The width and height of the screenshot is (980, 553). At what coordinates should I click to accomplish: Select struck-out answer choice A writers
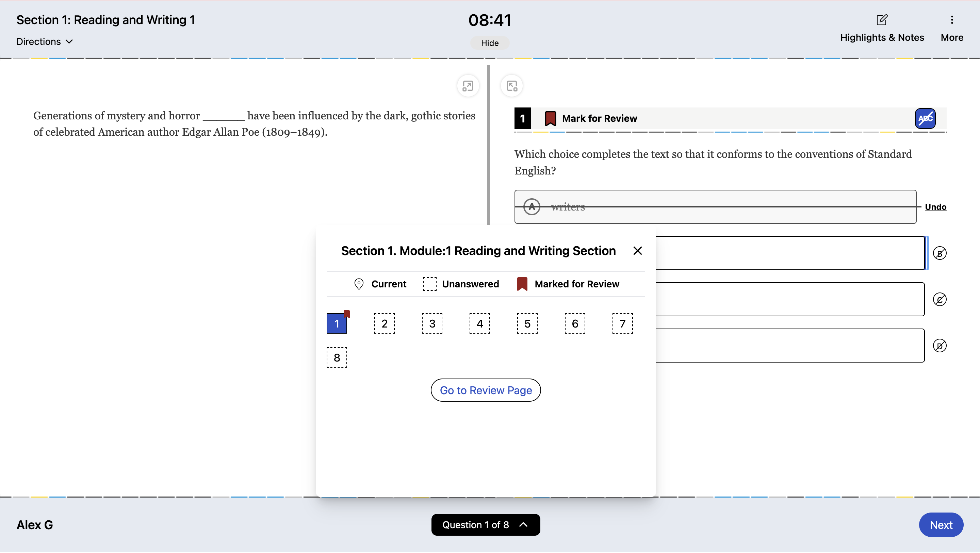pyautogui.click(x=715, y=207)
